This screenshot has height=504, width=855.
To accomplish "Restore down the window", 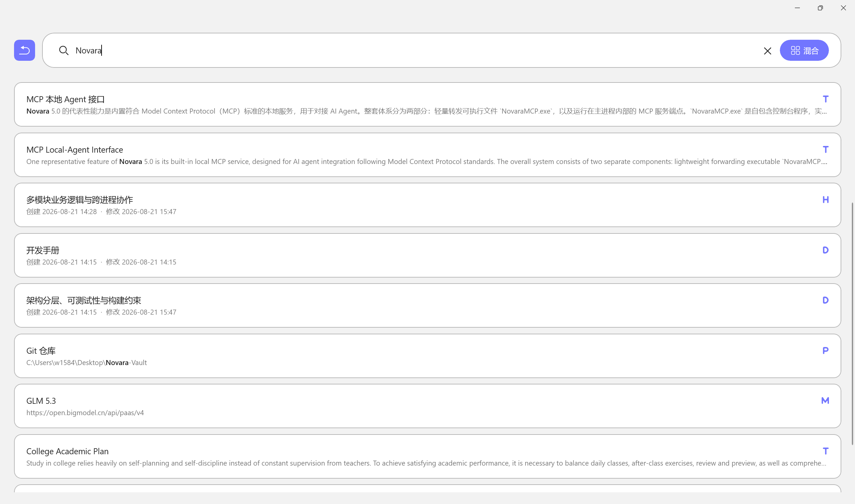I will tap(820, 8).
